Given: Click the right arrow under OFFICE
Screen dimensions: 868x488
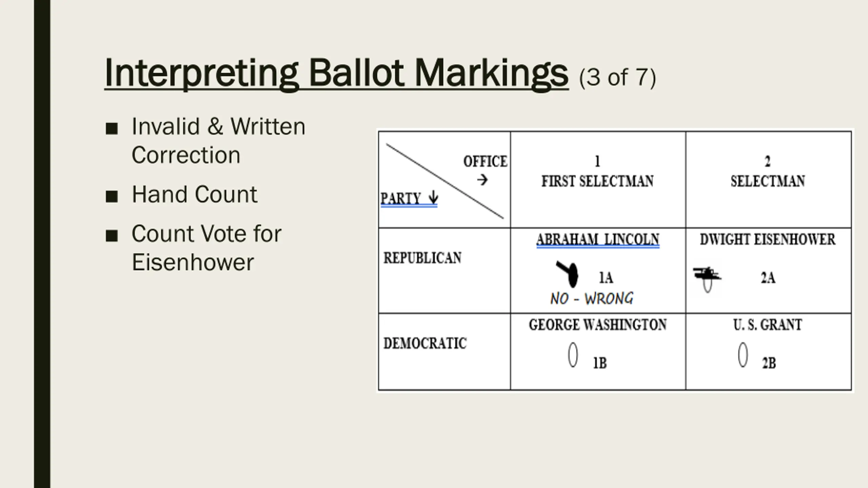Looking at the screenshot, I should pos(482,180).
